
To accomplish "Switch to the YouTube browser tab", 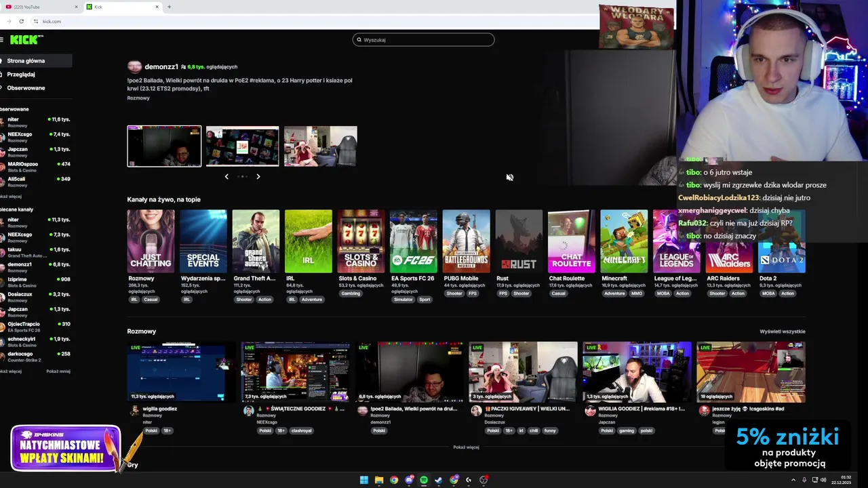I will 39,7.
